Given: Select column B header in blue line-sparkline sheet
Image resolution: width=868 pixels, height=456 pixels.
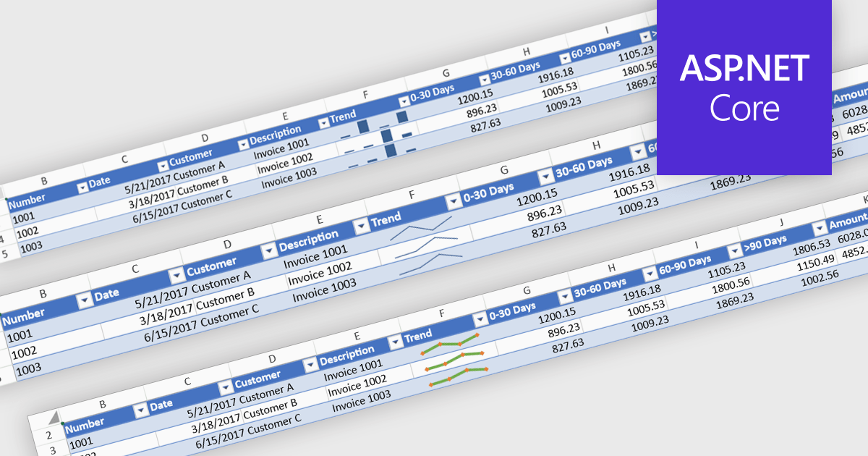Looking at the screenshot, I should (43, 294).
